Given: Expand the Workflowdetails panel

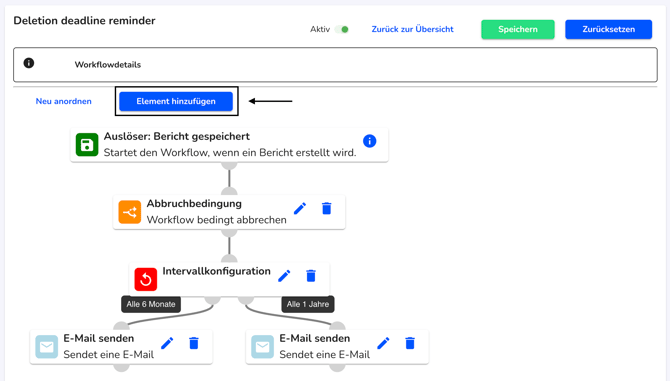Looking at the screenshot, I should click(x=335, y=64).
